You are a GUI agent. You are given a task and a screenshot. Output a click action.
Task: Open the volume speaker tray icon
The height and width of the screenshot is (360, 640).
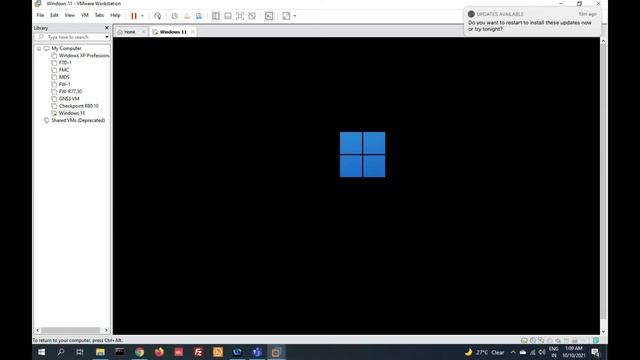coord(542,352)
